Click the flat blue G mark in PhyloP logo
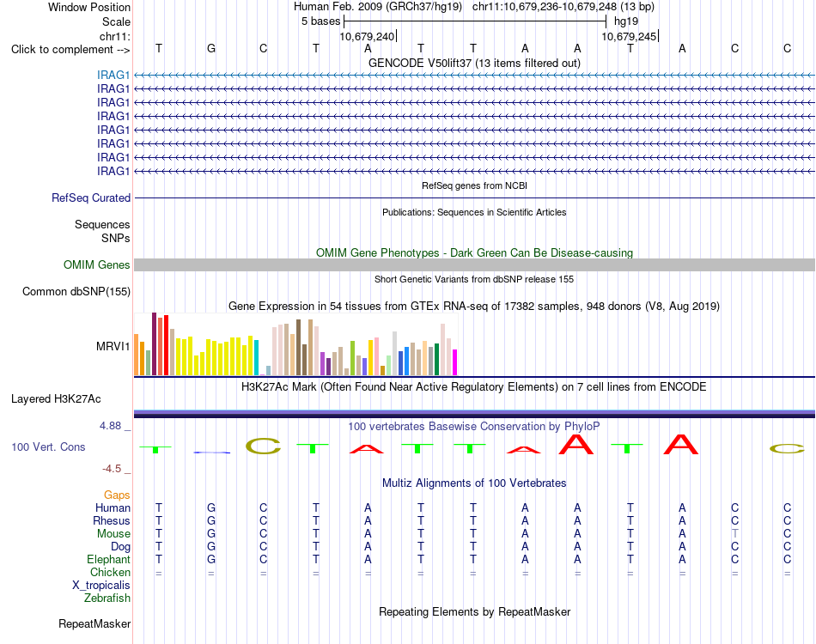 pos(211,453)
